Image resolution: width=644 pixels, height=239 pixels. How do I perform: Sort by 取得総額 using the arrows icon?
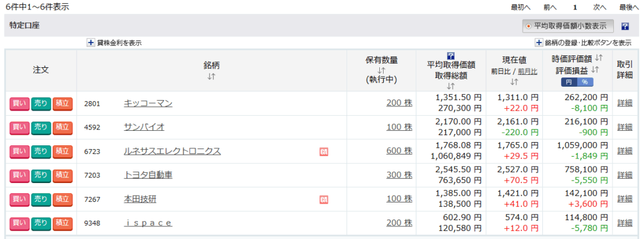(x=451, y=86)
